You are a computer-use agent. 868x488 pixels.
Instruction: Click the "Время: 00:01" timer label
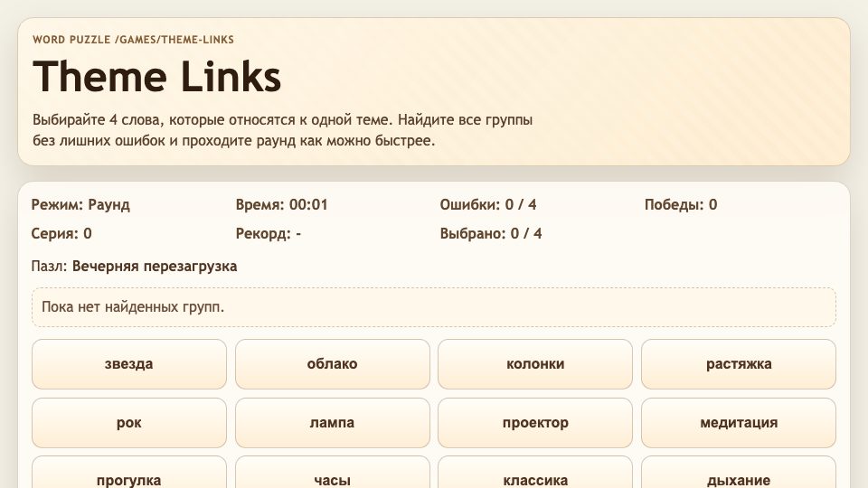tap(281, 205)
